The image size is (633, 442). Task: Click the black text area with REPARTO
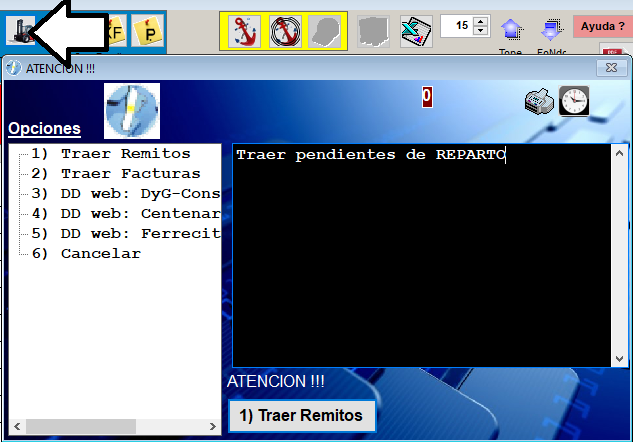(x=421, y=255)
